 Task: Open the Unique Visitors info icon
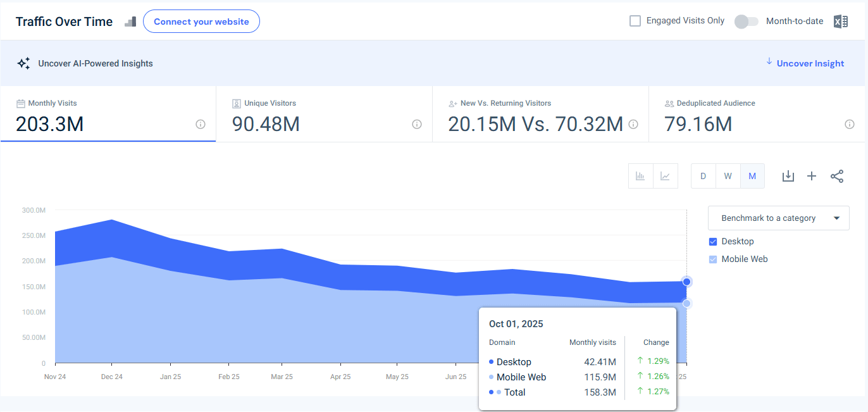point(417,125)
